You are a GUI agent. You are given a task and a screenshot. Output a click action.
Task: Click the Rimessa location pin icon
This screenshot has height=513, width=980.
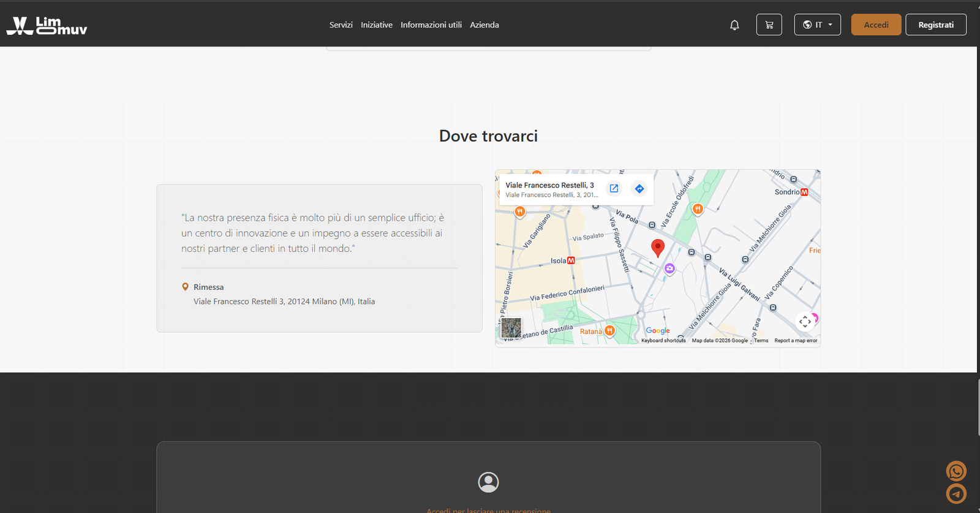pyautogui.click(x=185, y=287)
